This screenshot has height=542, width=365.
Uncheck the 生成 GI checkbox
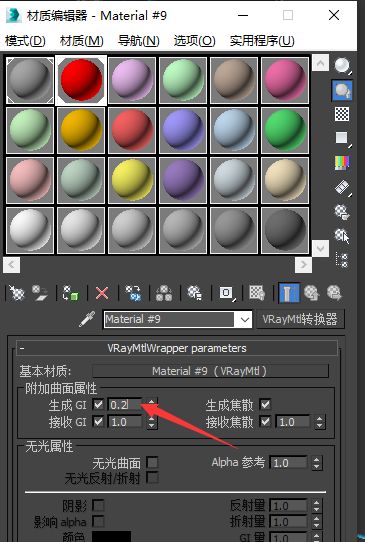pyautogui.click(x=98, y=404)
